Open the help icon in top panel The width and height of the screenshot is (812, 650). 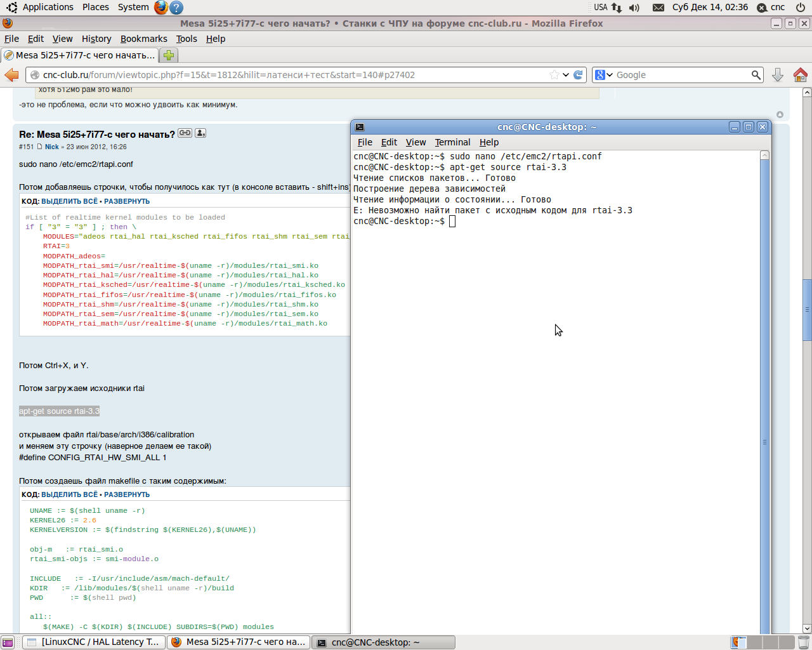pos(177,7)
